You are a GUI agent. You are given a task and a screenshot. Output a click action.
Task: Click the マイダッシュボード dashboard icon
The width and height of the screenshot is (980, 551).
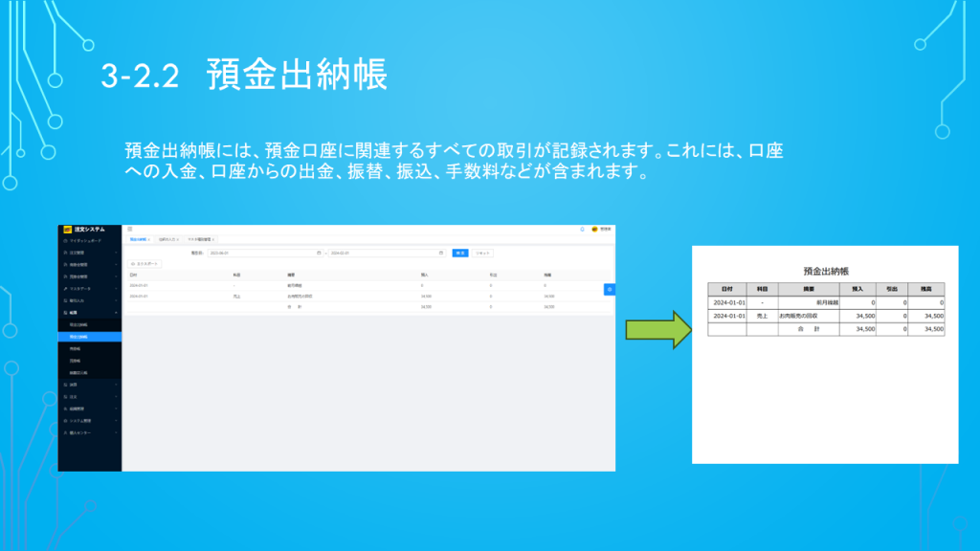click(x=66, y=240)
